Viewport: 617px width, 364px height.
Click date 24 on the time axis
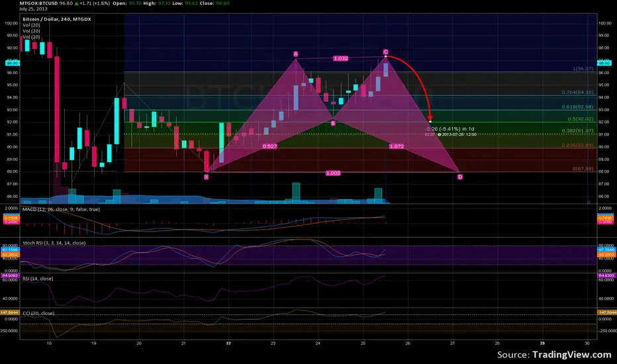click(x=318, y=343)
